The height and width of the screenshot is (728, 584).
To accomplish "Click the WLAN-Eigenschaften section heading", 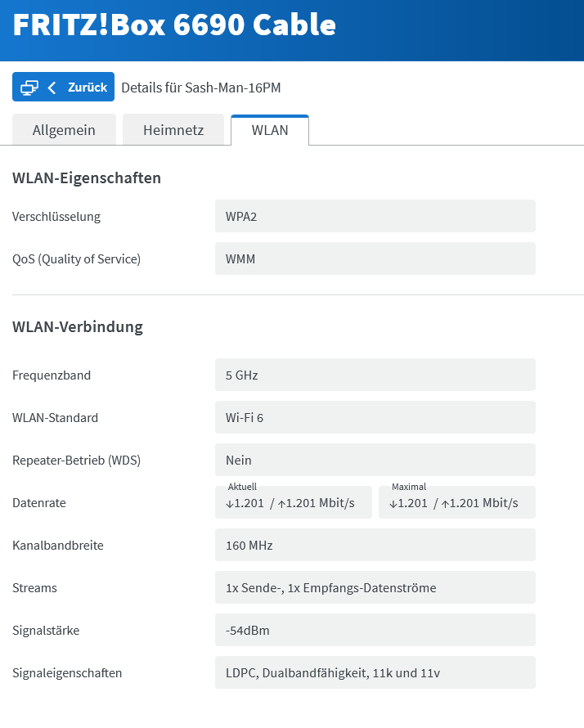I will point(87,178).
